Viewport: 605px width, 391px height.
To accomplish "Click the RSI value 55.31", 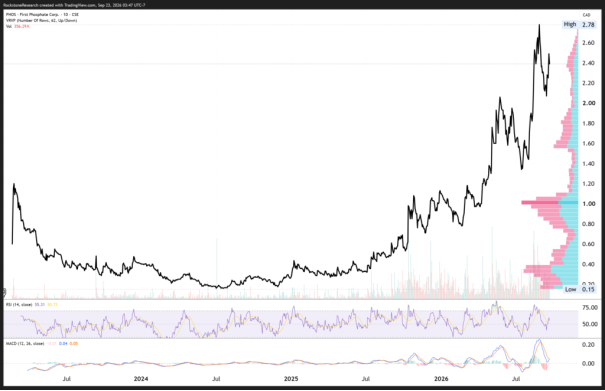I will (x=39, y=305).
